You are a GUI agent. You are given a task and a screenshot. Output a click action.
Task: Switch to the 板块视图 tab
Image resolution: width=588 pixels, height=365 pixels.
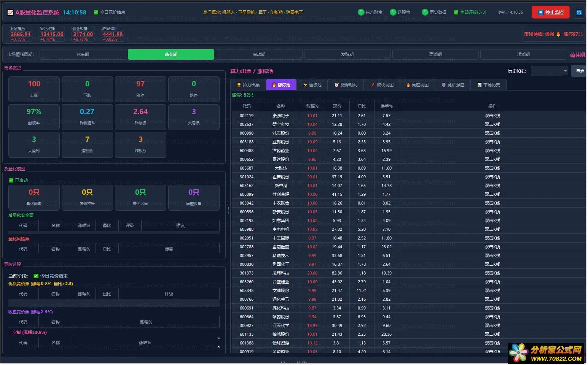coord(382,85)
